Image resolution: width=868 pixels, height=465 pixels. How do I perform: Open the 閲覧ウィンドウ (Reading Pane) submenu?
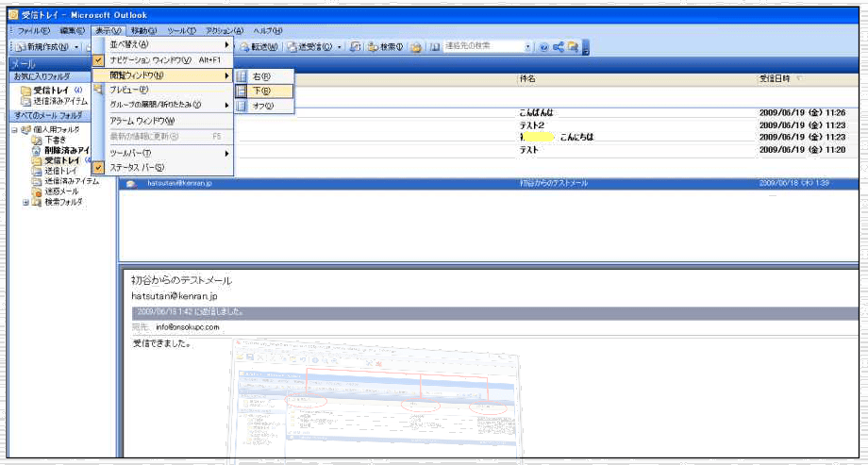click(162, 75)
